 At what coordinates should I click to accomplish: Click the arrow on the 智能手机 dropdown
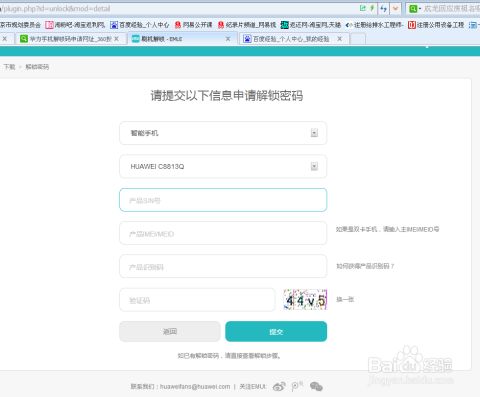314,133
